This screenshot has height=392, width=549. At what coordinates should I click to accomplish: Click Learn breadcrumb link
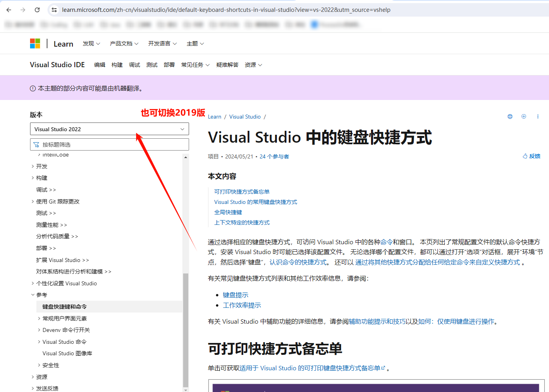(215, 117)
